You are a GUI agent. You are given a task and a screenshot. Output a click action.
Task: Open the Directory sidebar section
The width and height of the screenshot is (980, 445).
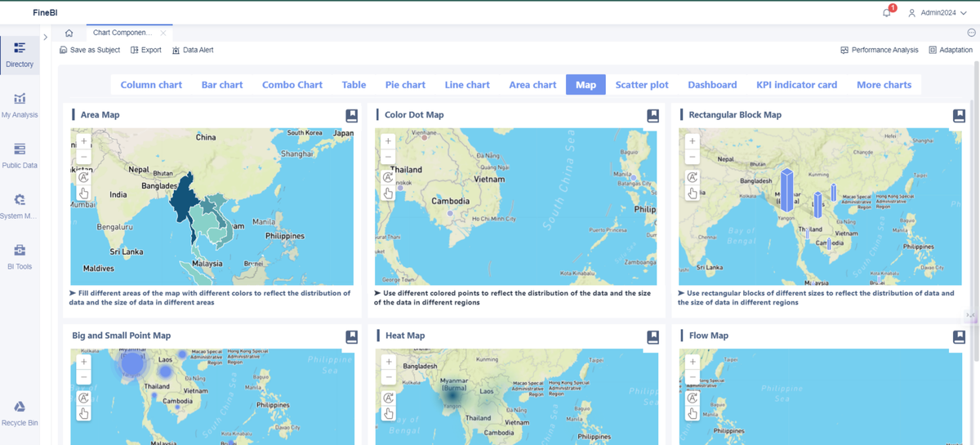[20, 55]
